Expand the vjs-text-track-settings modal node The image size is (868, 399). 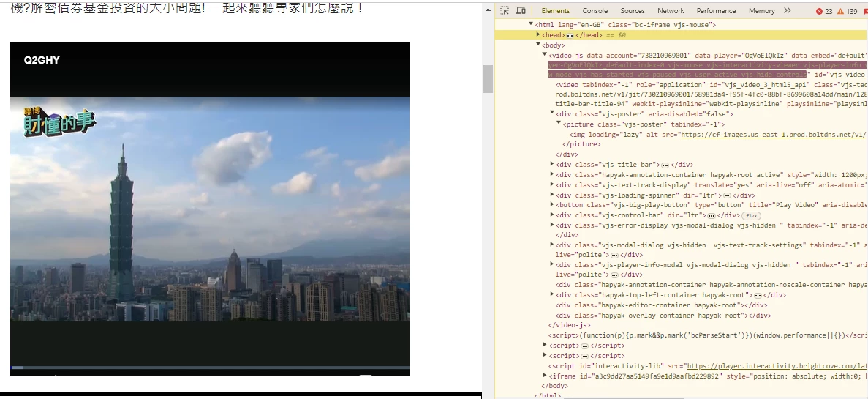(x=552, y=244)
